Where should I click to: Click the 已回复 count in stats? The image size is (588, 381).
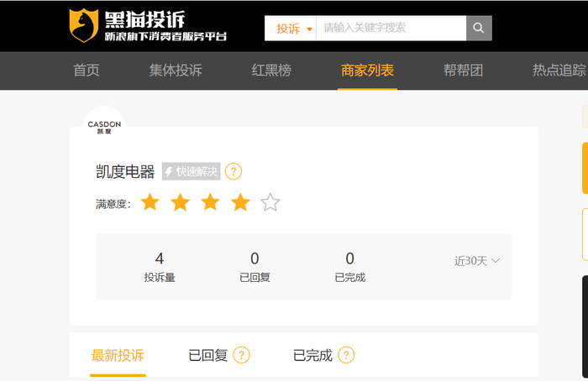[255, 258]
